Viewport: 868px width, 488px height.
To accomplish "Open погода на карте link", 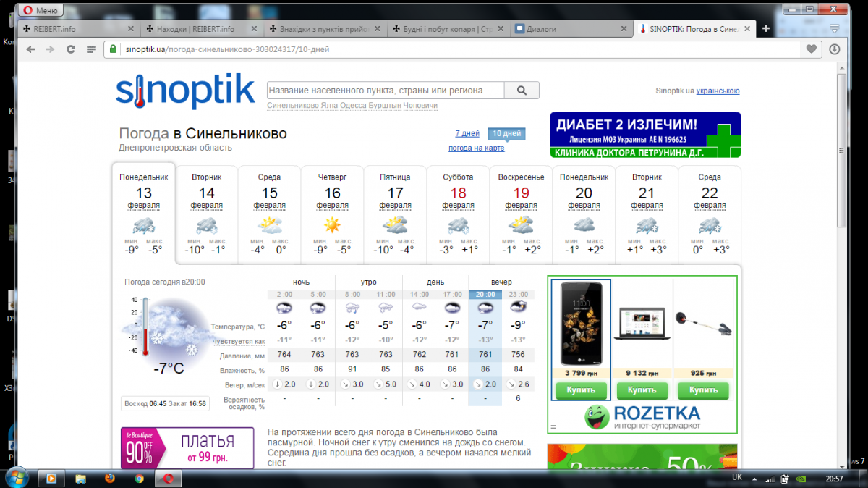I will [x=477, y=148].
